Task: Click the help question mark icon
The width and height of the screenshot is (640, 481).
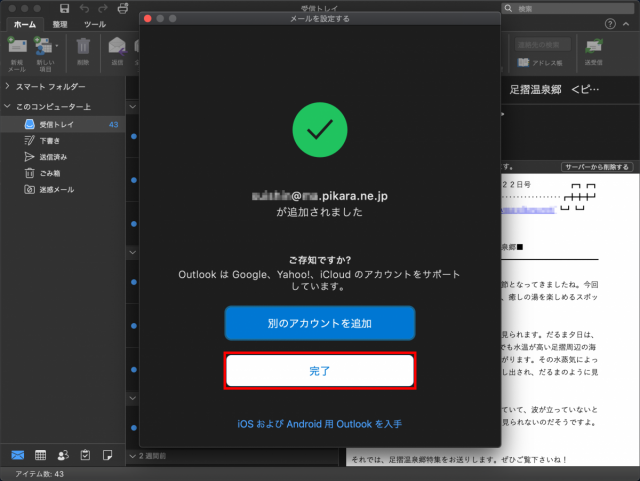Action: click(610, 24)
